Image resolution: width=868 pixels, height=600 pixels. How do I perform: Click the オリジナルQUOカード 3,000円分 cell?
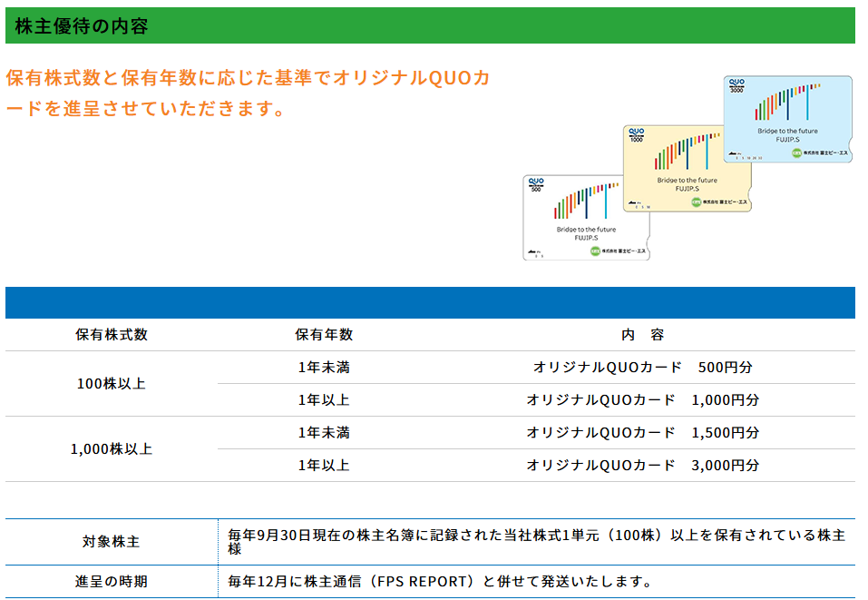[642, 466]
